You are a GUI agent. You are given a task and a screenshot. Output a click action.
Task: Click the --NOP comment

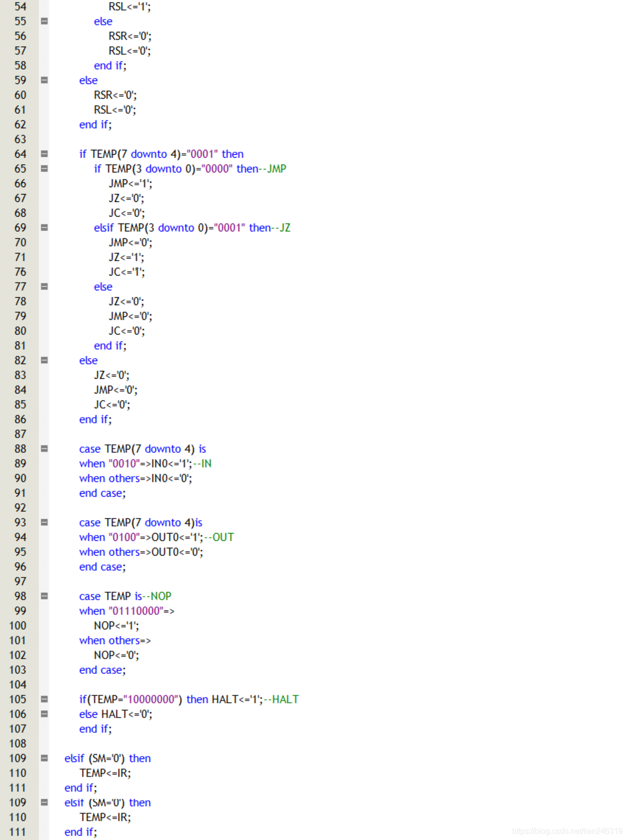157,596
